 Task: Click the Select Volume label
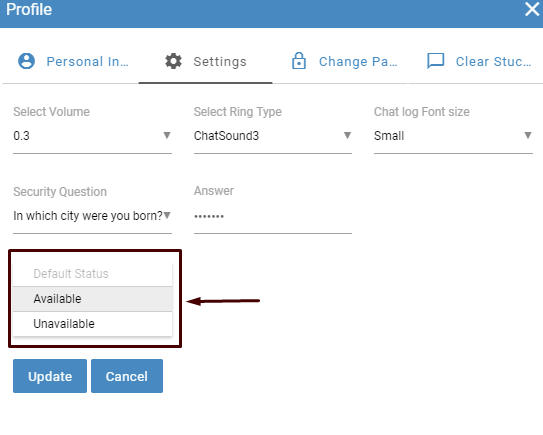pos(51,112)
